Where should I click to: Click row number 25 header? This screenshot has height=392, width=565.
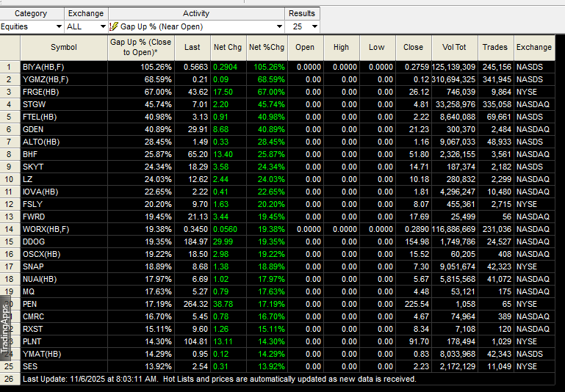10,366
